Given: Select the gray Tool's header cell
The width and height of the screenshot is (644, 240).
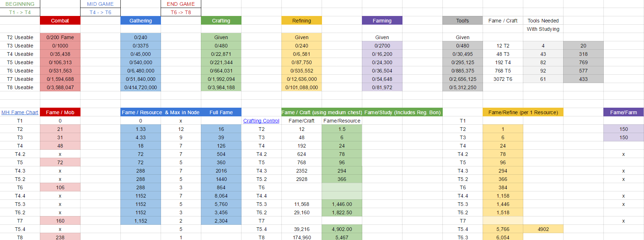Looking at the screenshot, I should point(462,21).
